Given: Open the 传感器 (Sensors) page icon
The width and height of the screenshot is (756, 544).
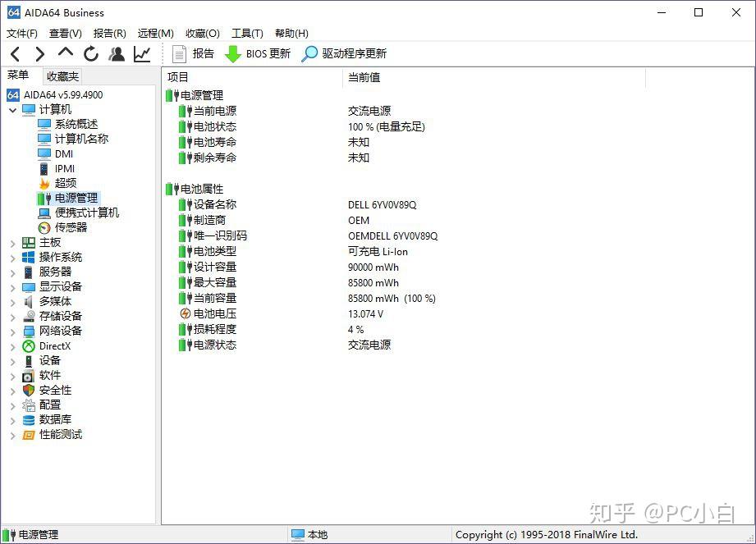Looking at the screenshot, I should (x=47, y=227).
